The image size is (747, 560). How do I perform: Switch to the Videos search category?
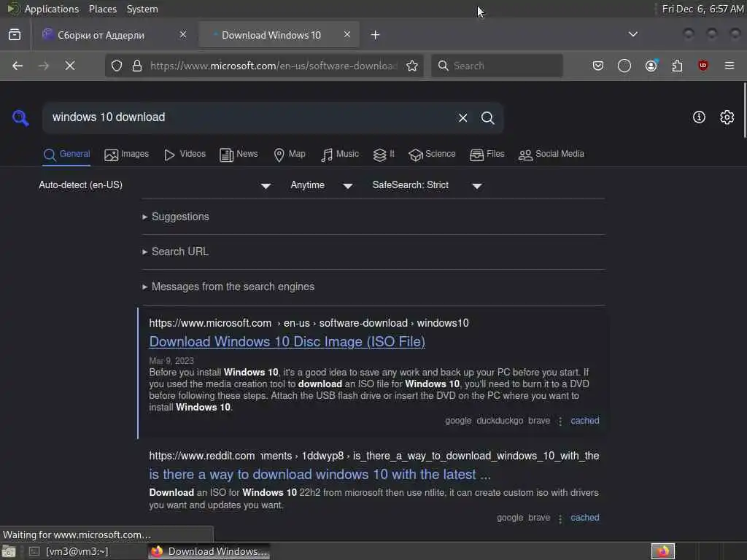[x=185, y=155]
